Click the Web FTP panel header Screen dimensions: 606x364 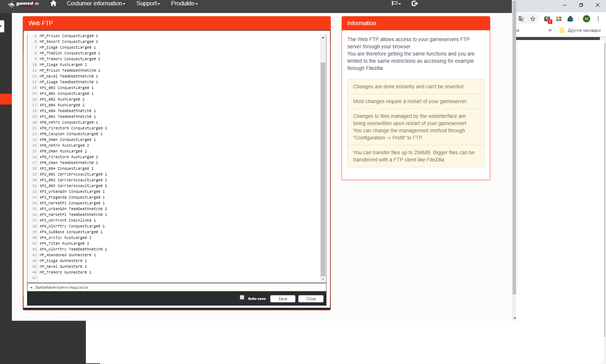(x=177, y=23)
